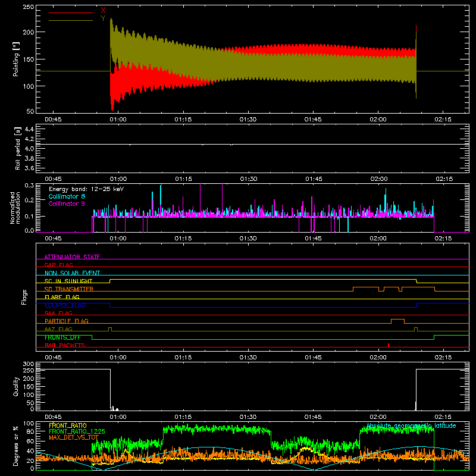Click the Collimator 9 legend entry
Image resolution: width=476 pixels, height=476 pixels.
tap(67, 203)
